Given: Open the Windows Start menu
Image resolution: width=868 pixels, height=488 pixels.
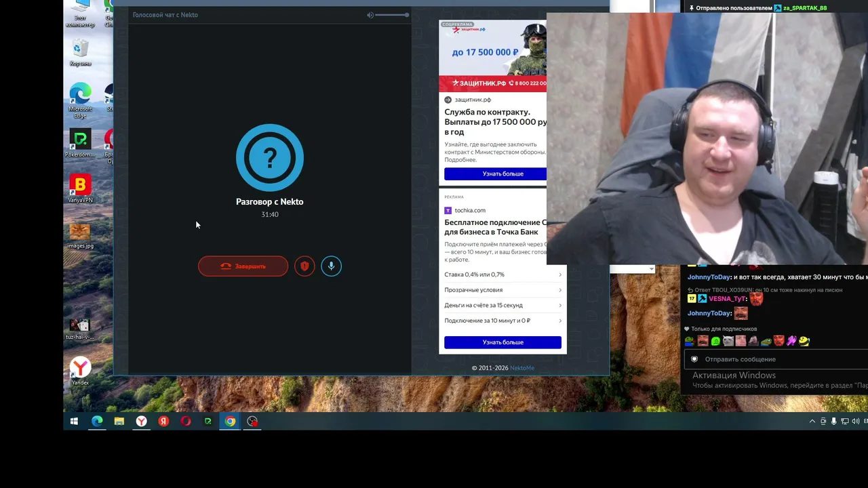Looking at the screenshot, I should click(74, 422).
